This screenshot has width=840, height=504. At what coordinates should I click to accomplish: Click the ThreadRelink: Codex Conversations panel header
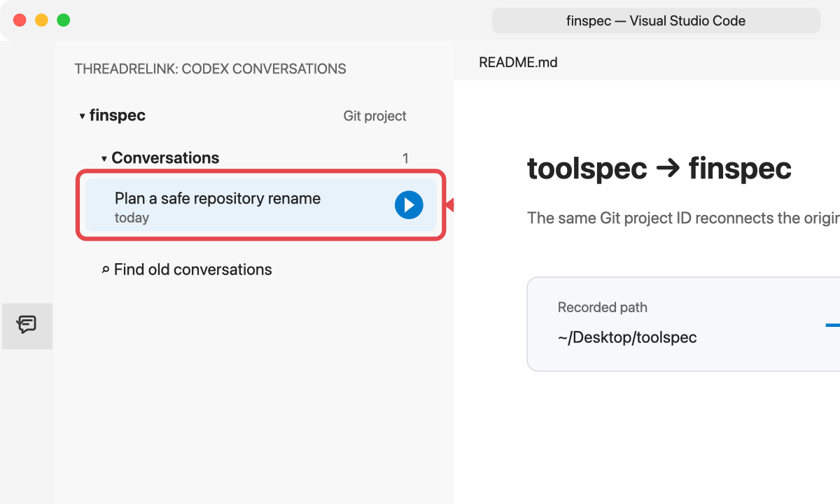(210, 69)
